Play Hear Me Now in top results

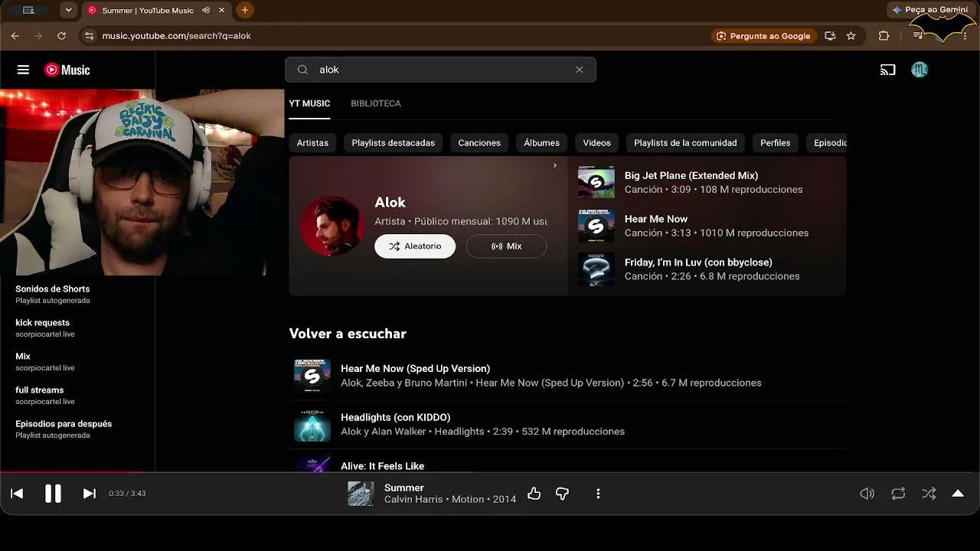656,219
